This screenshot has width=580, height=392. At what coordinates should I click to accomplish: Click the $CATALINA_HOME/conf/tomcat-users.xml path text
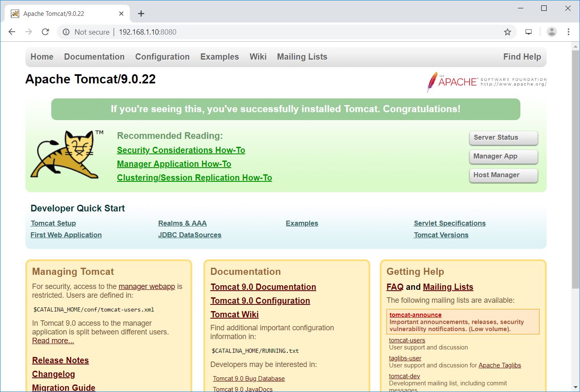tap(94, 310)
